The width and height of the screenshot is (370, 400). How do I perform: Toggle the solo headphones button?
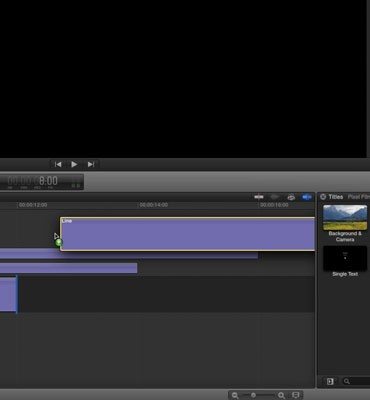[291, 197]
